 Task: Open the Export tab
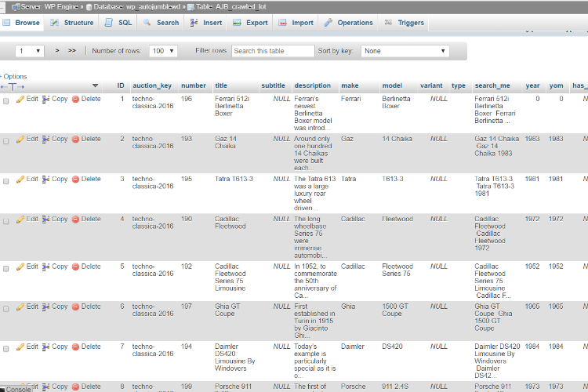pos(250,23)
